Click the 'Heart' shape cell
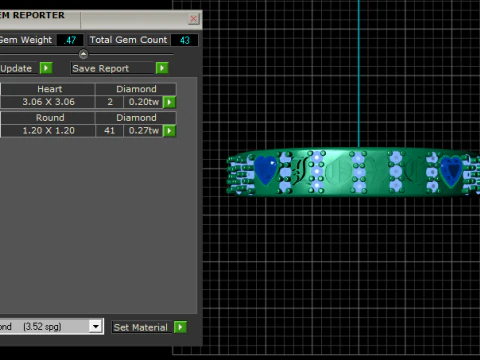Screen dimensions: 480x360 pyautogui.click(x=48, y=89)
